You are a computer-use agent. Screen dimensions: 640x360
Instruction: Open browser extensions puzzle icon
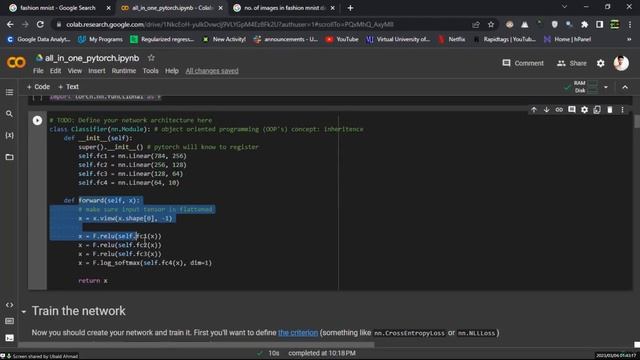coord(584,24)
